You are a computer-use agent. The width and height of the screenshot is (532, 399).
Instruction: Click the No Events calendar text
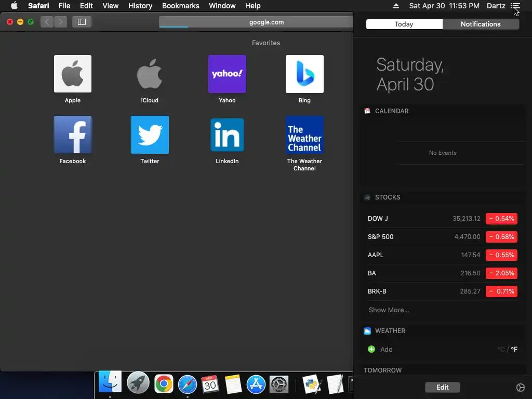tap(443, 153)
